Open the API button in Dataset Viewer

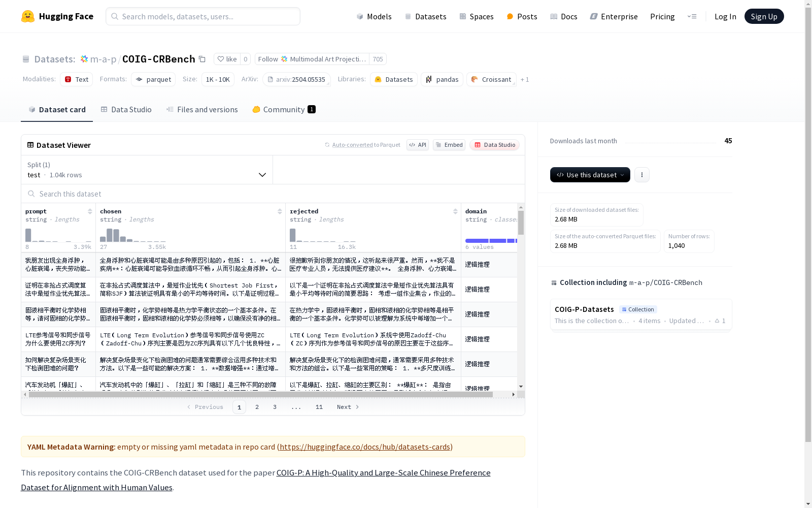(x=418, y=145)
